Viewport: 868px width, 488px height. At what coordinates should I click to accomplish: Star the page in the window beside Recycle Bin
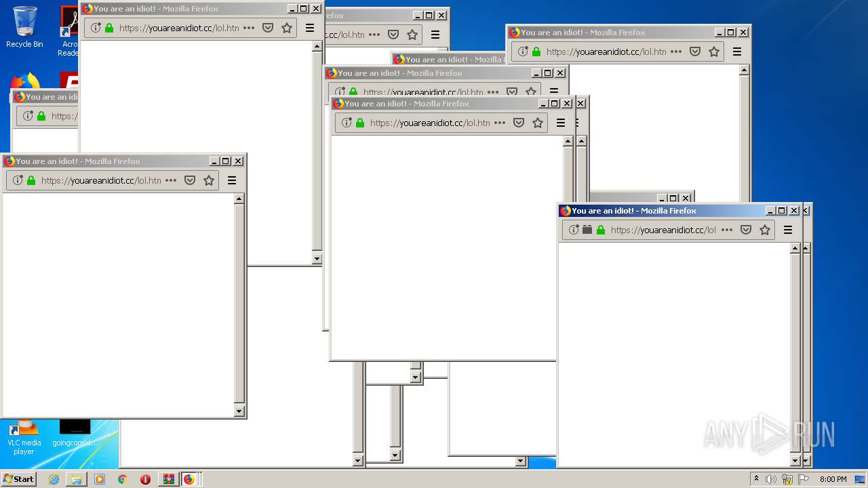(287, 28)
